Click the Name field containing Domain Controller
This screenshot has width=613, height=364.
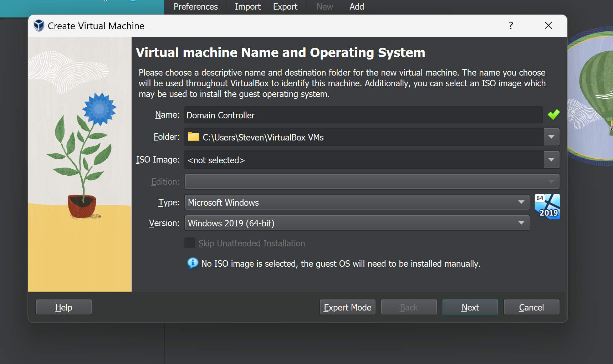363,115
